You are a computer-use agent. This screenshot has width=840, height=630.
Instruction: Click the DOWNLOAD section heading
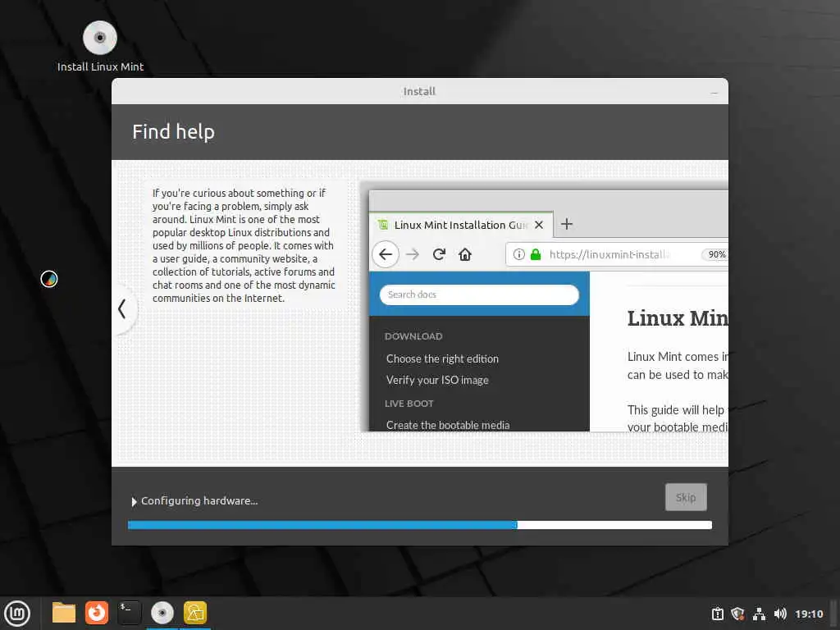pyautogui.click(x=413, y=336)
